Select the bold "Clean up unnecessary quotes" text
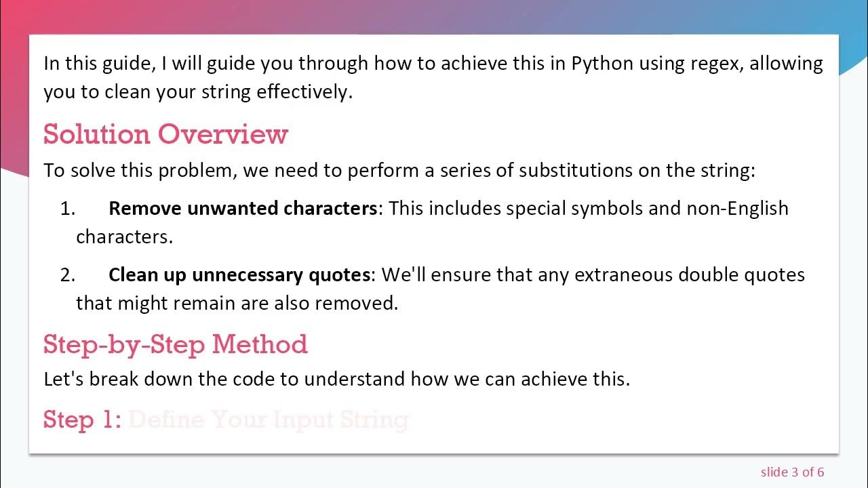The image size is (868, 488). coord(240,274)
